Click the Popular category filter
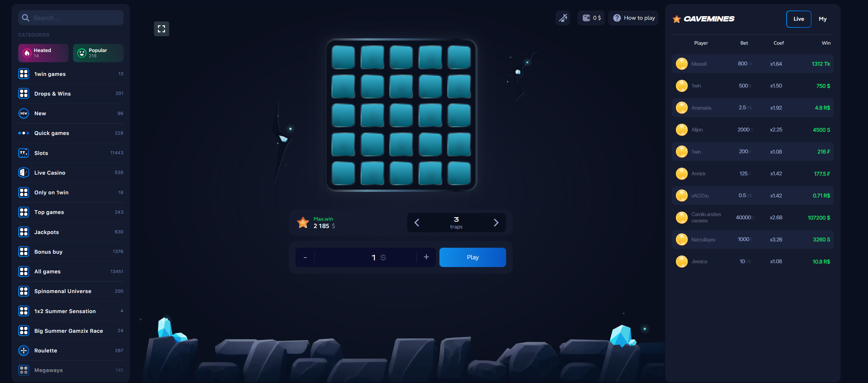Viewport: 868px width, 383px height. pos(98,53)
